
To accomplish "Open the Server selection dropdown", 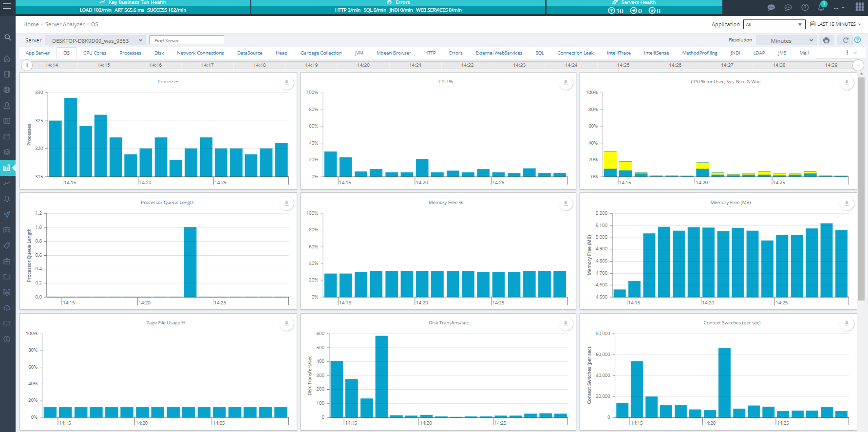I will [95, 41].
